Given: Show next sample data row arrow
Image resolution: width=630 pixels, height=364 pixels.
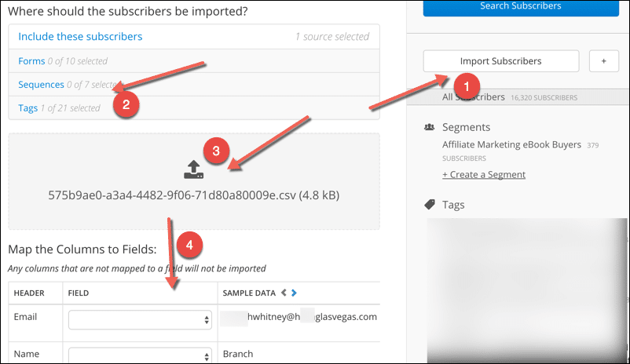Looking at the screenshot, I should coord(294,293).
